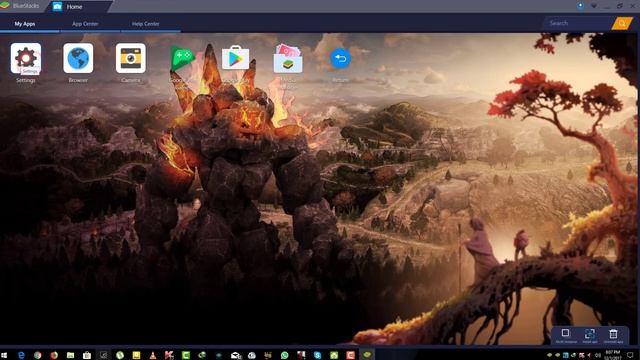Click the Multi instance button
Image resolution: width=640 pixels, height=360 pixels.
coord(566,336)
